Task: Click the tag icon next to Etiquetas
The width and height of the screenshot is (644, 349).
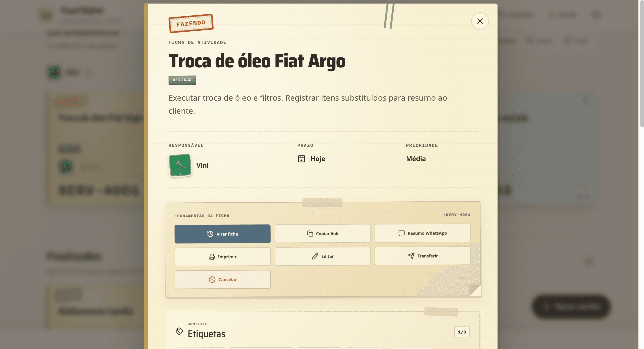Action: coord(179,331)
